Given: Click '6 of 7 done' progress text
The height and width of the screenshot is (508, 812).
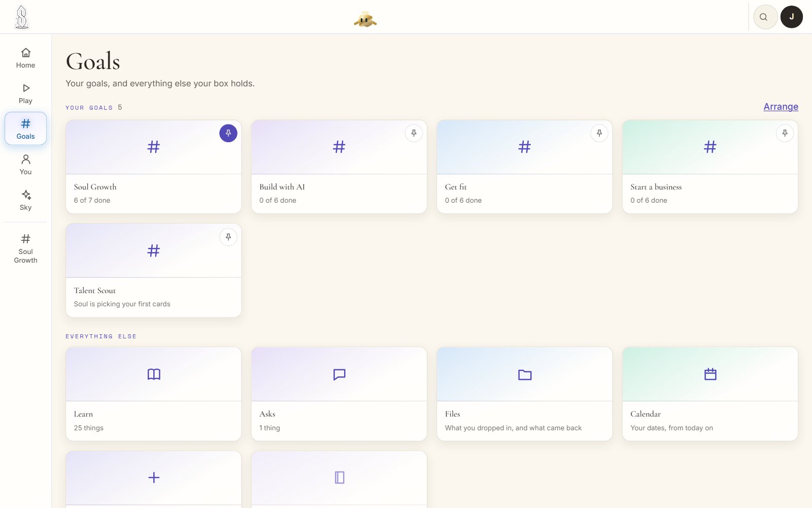Looking at the screenshot, I should point(92,200).
